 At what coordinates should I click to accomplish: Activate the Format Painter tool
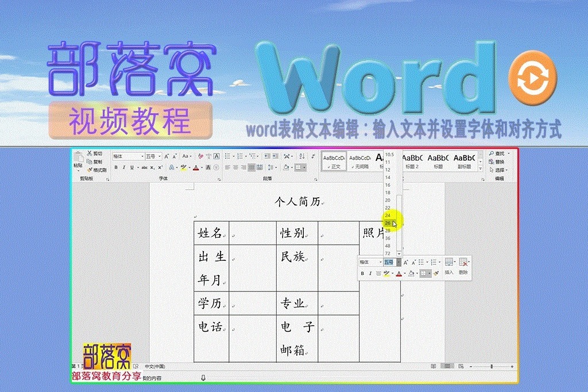pos(90,170)
